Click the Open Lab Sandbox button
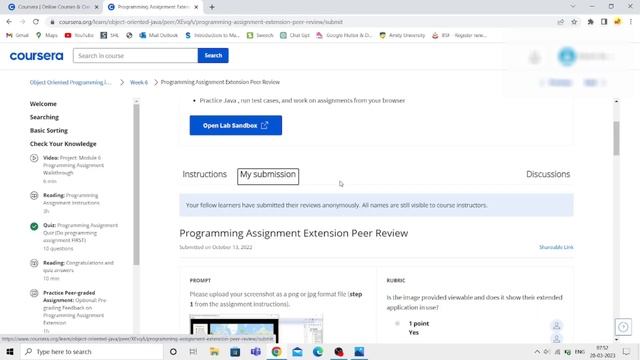The height and width of the screenshot is (360, 640). click(236, 125)
